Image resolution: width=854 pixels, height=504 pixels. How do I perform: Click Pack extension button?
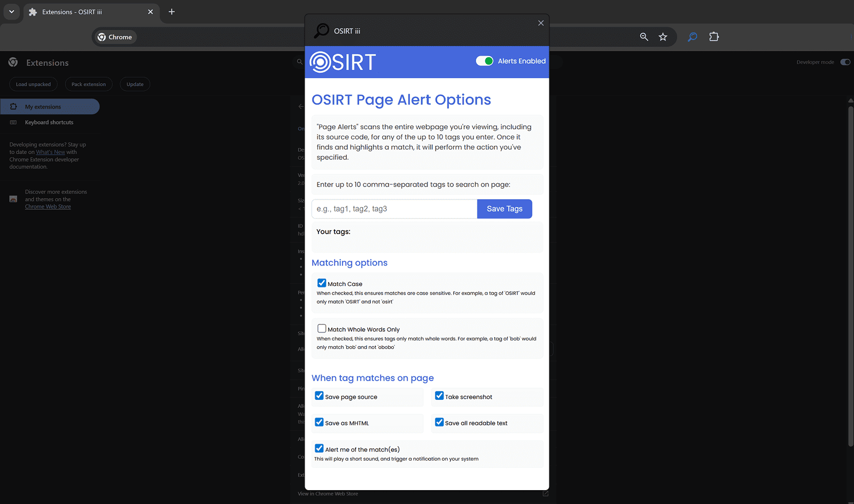[89, 84]
